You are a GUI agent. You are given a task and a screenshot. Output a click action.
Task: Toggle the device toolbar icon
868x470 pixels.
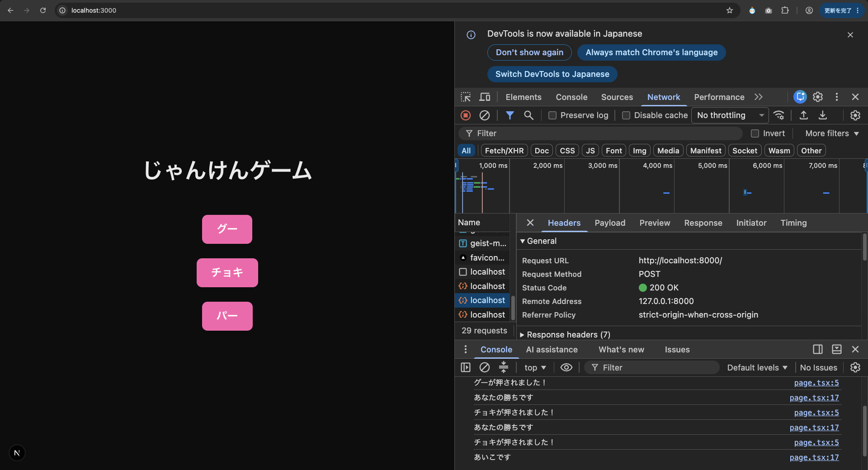(485, 97)
